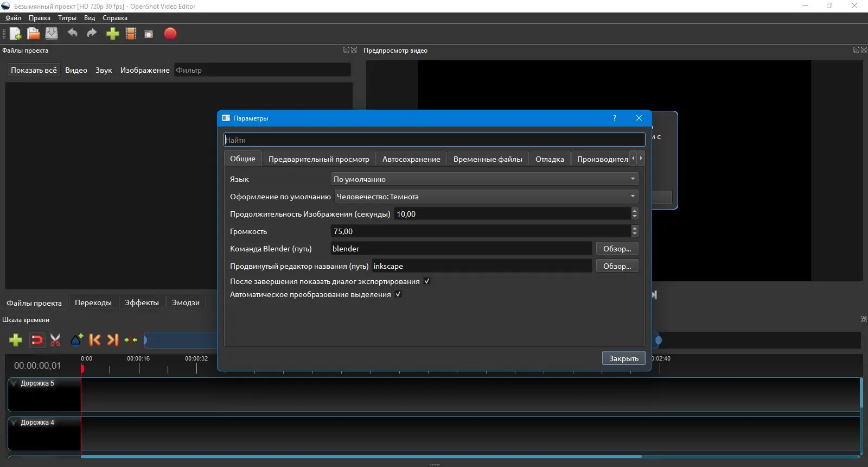Filter project files by Звук
The height and width of the screenshot is (467, 868).
104,70
